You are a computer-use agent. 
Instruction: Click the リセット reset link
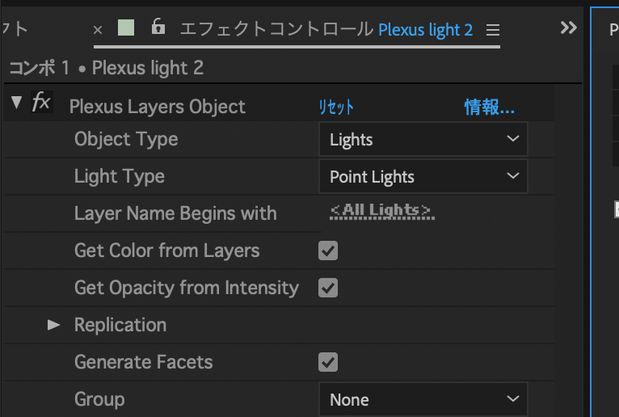click(x=336, y=107)
